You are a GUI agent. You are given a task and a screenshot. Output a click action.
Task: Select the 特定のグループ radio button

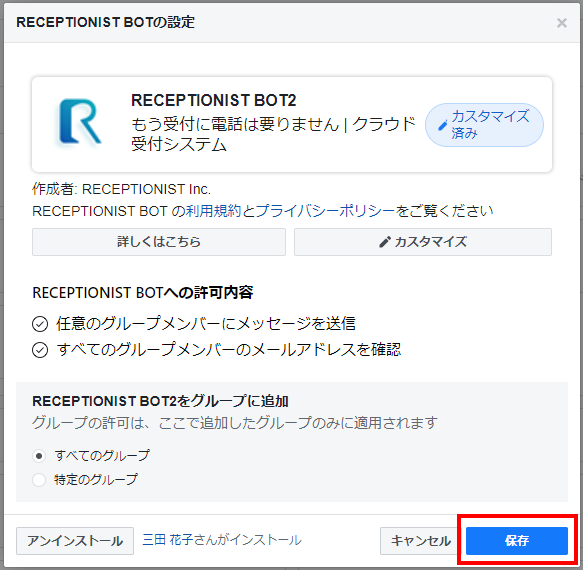[x=39, y=480]
